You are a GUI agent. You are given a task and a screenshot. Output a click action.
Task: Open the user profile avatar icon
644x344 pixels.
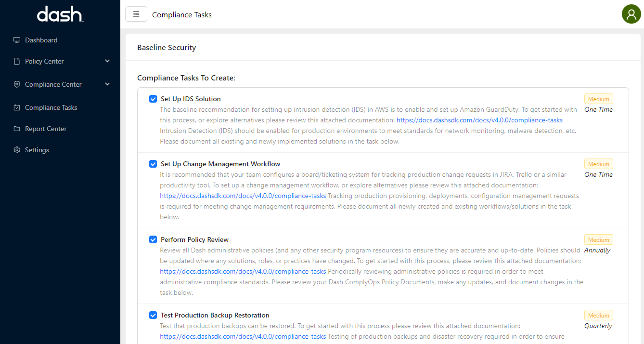coord(631,14)
